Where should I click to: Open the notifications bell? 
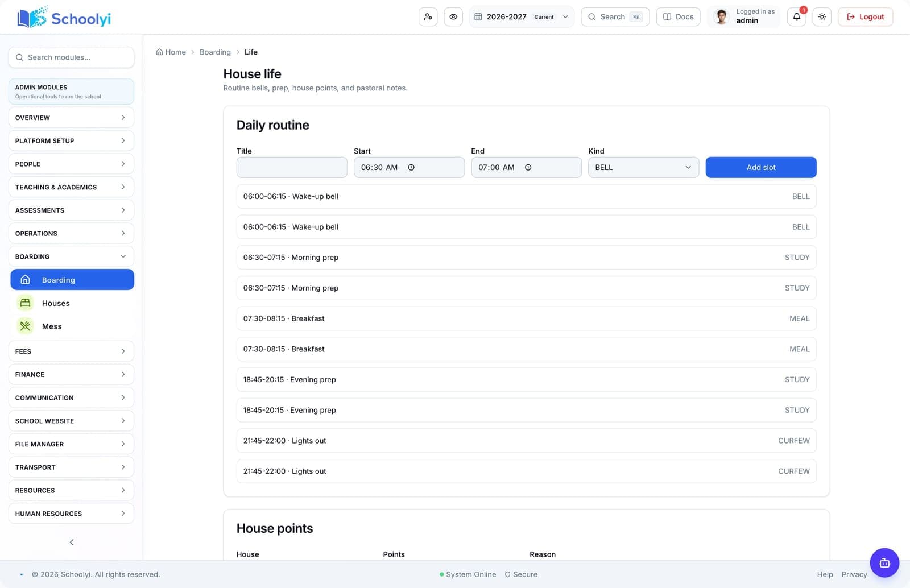[797, 17]
